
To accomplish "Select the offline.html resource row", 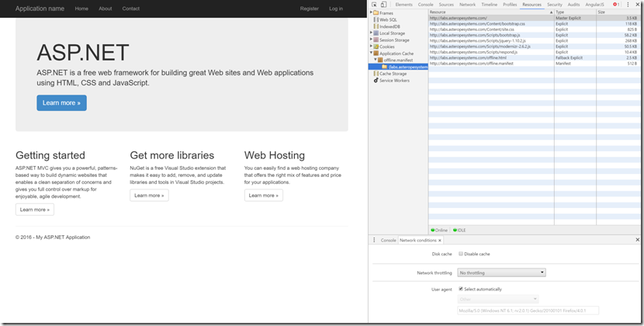I will point(536,57).
